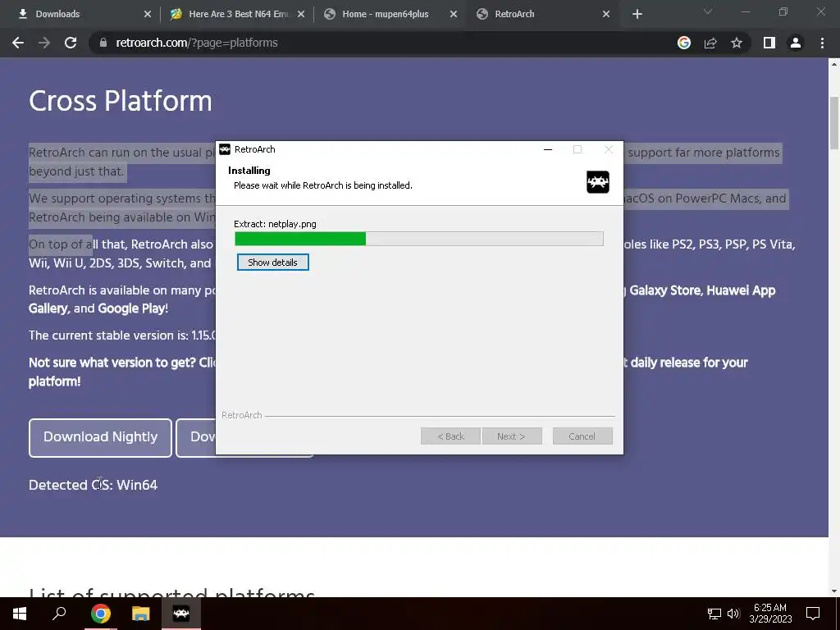Close the Downloads tab
The width and height of the screenshot is (840, 630).
click(x=148, y=14)
